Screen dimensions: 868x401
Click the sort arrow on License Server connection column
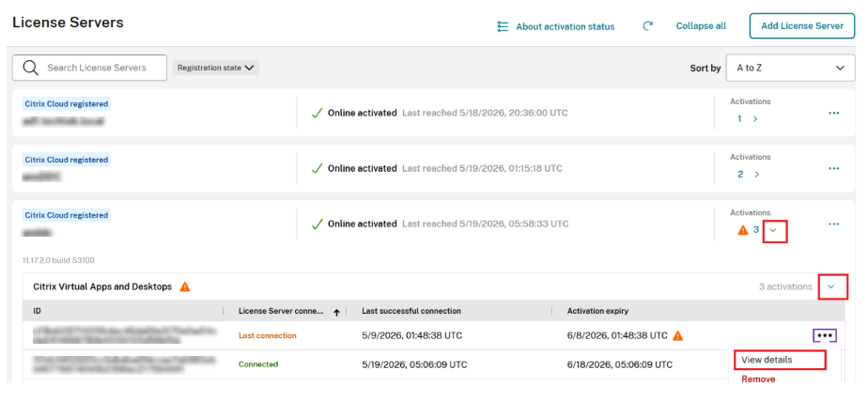336,312
